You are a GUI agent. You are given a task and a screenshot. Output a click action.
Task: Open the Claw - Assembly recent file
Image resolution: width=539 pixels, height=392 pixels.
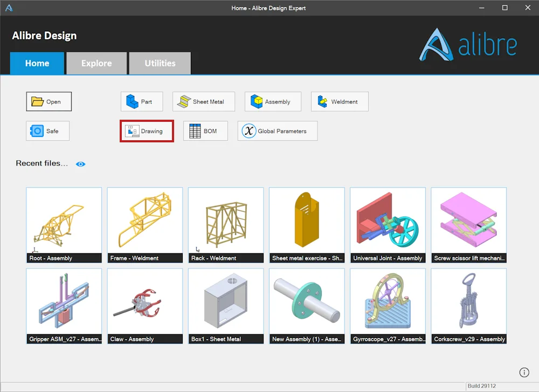(x=145, y=306)
